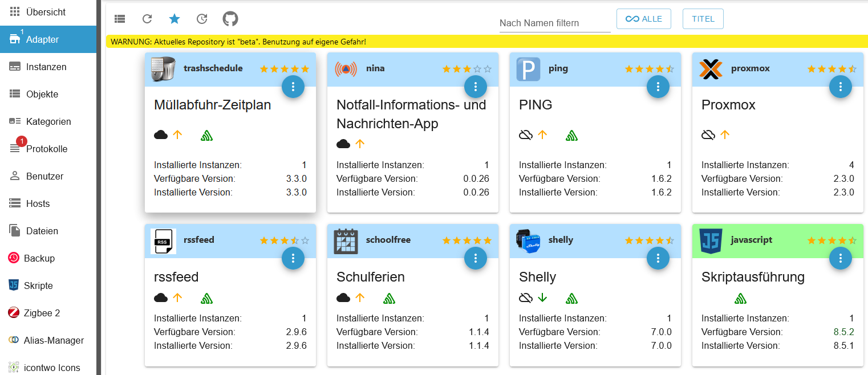Viewport: 868px width, 375px height.
Task: Open options for the javascript adapter
Action: (840, 258)
